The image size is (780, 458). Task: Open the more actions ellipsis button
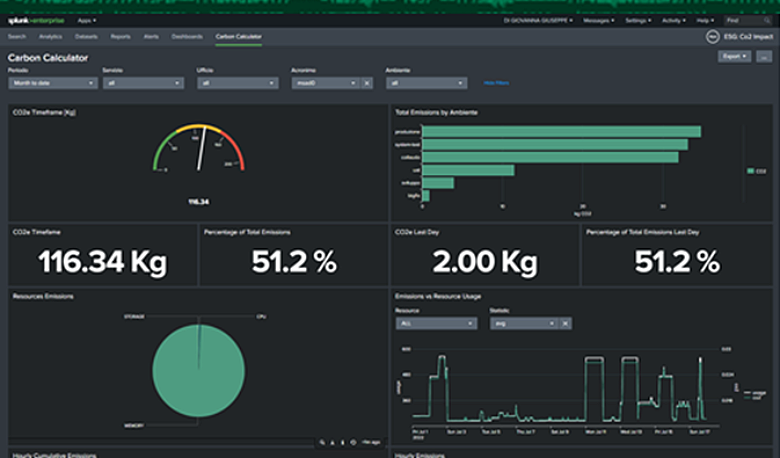click(x=763, y=57)
